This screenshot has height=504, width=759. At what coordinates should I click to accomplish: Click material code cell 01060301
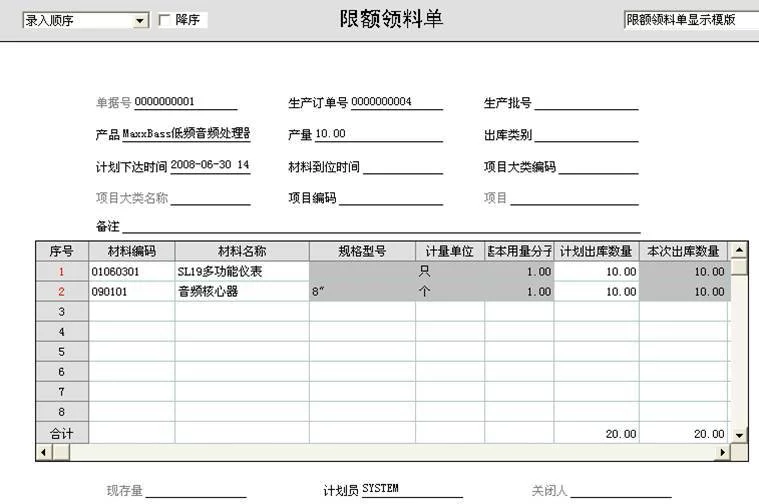click(132, 272)
